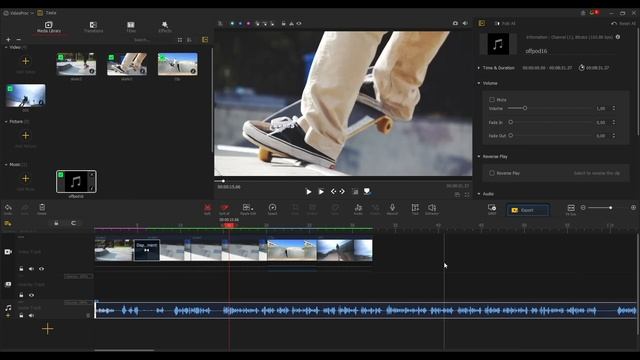Expand the Time & Duration section
This screenshot has height=360, width=640.
[479, 68]
